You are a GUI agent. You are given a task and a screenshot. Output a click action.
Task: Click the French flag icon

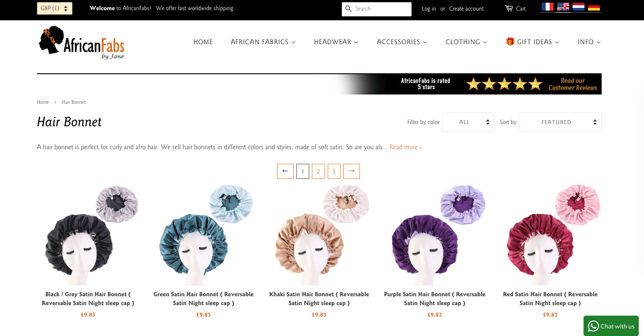click(x=547, y=7)
